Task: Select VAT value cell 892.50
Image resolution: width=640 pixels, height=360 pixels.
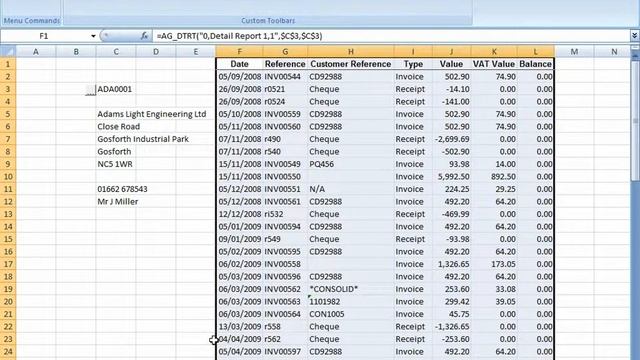Action: click(494, 177)
